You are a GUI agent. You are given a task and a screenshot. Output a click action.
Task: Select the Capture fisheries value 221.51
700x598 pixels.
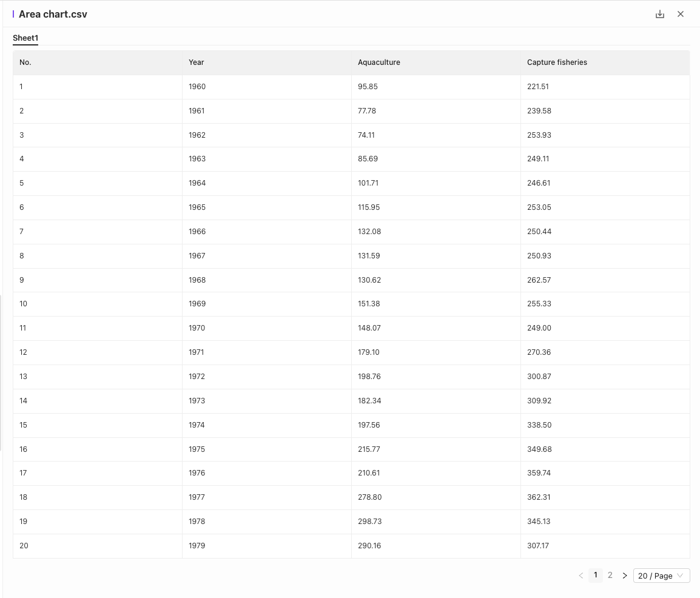tap(538, 87)
